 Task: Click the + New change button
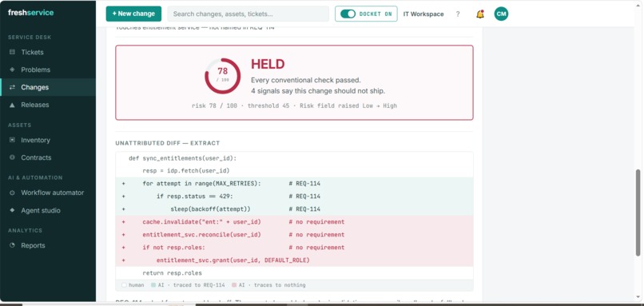[x=133, y=14]
